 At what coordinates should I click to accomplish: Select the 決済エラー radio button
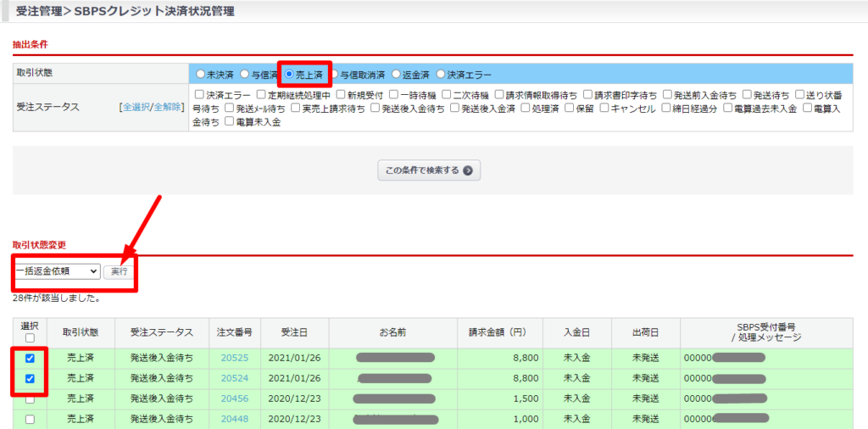pos(440,74)
